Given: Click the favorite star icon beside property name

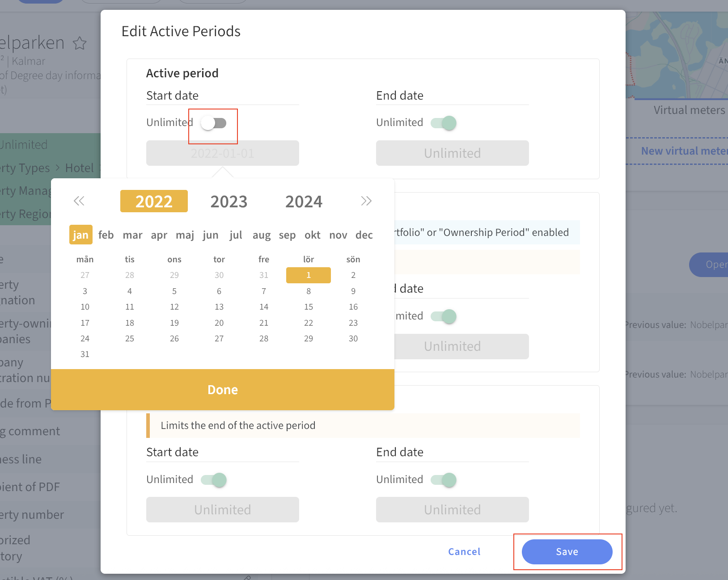Looking at the screenshot, I should (x=80, y=43).
